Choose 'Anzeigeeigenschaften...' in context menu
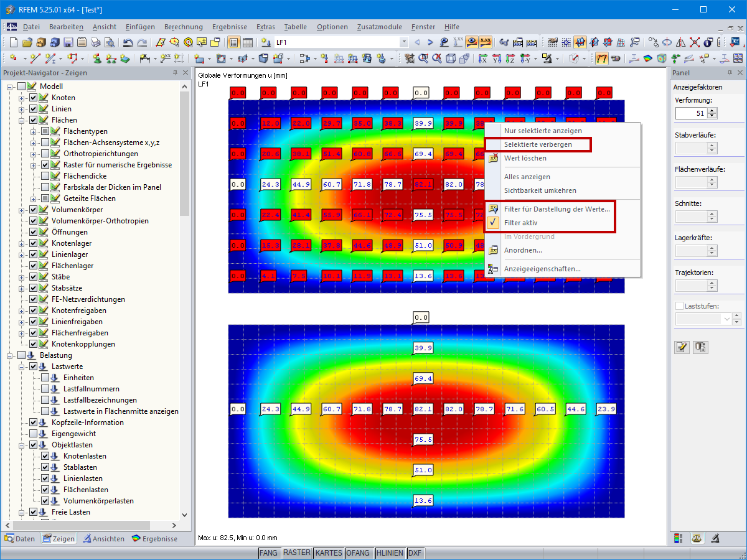Screen dimensions: 747x560 (x=542, y=269)
